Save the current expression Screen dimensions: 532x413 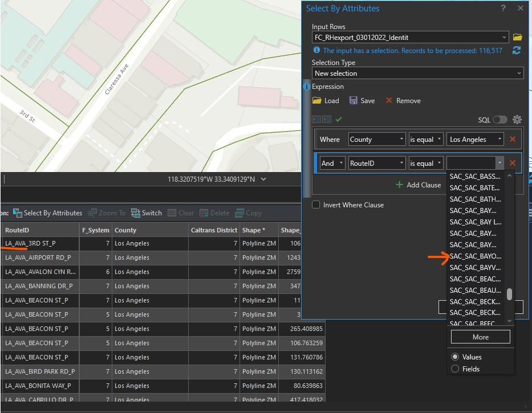click(x=362, y=101)
